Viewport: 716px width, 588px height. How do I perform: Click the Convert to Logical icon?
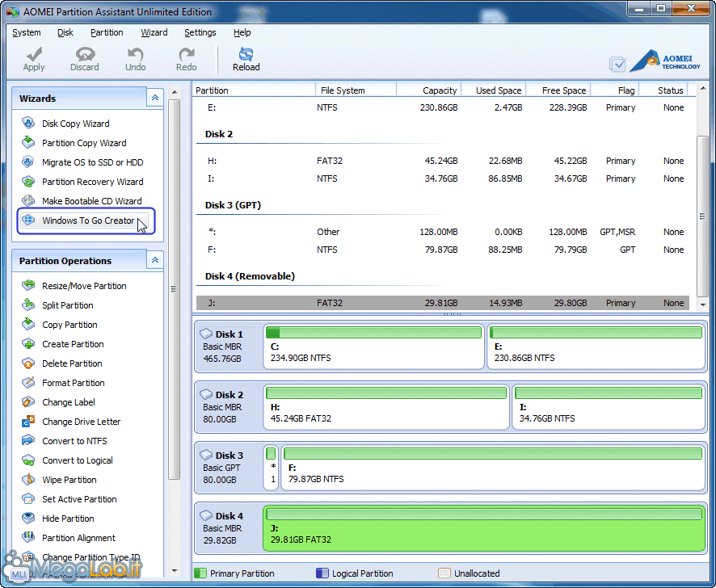(x=28, y=460)
